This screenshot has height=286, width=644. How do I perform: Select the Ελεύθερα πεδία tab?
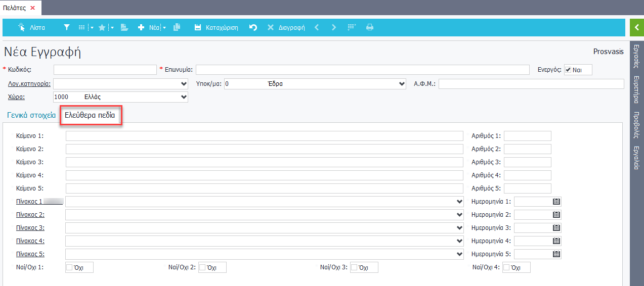point(90,115)
